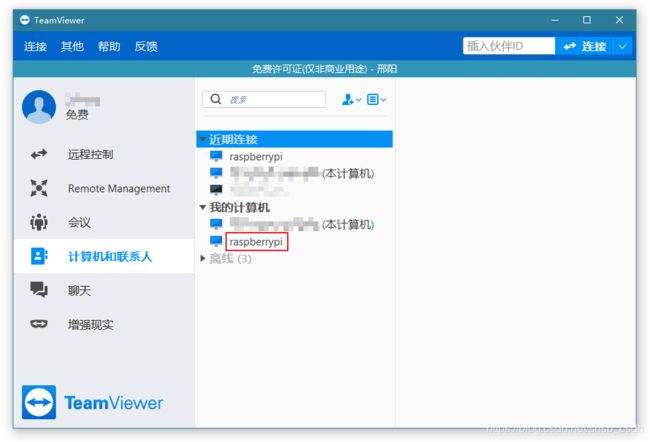Click the blue 连接 button

(585, 46)
